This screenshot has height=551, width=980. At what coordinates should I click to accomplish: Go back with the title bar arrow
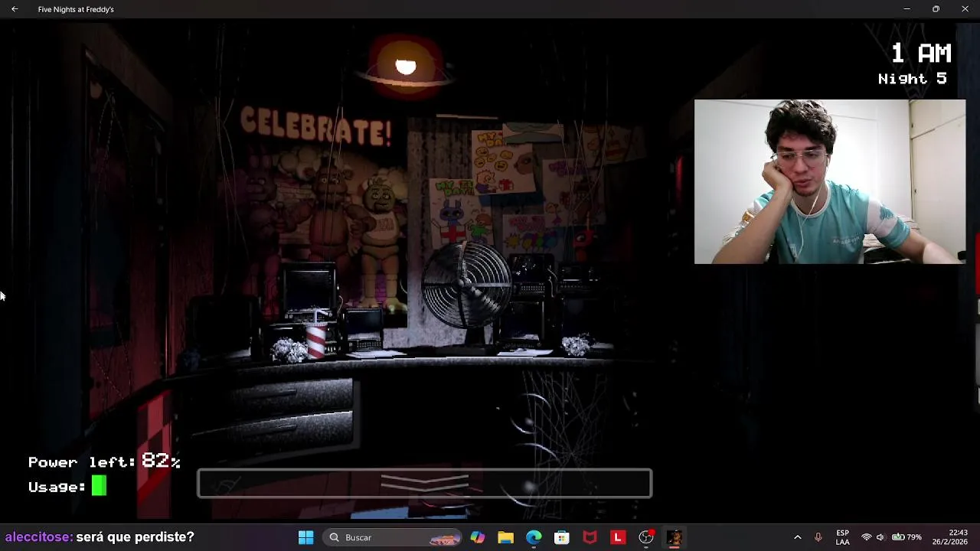click(x=15, y=9)
